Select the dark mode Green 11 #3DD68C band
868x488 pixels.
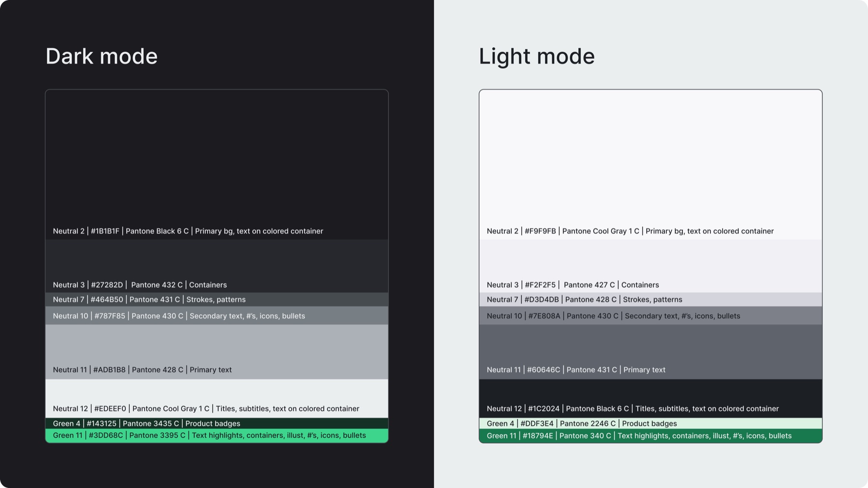217,435
